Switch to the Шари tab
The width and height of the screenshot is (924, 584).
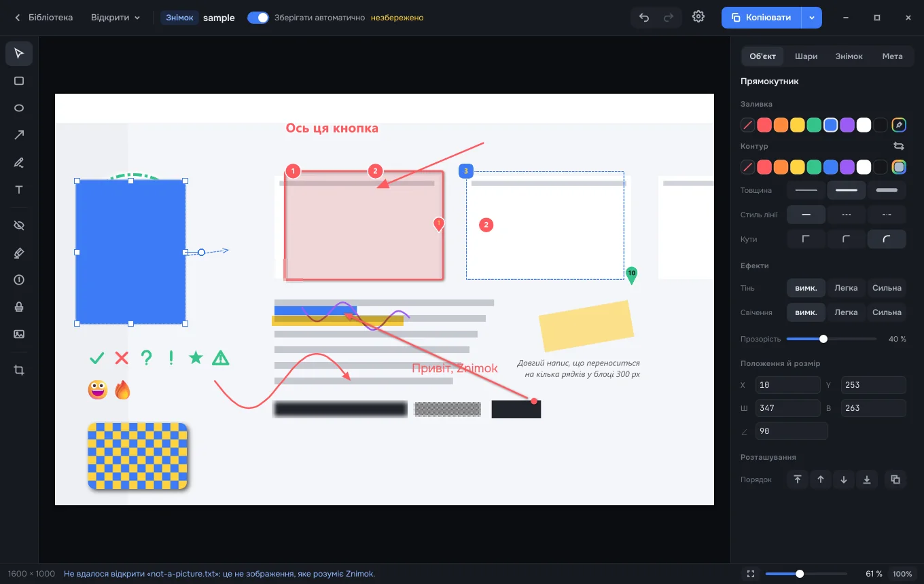(x=806, y=56)
